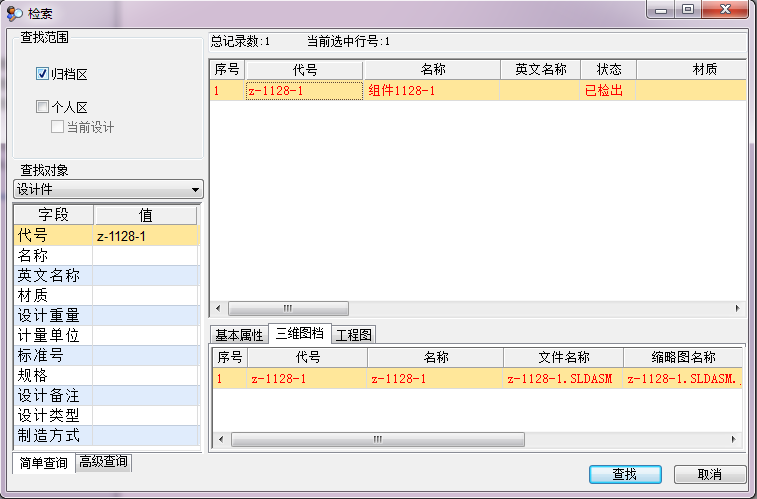
Task: Click the 缩略图名称 column header
Action: coord(683,357)
